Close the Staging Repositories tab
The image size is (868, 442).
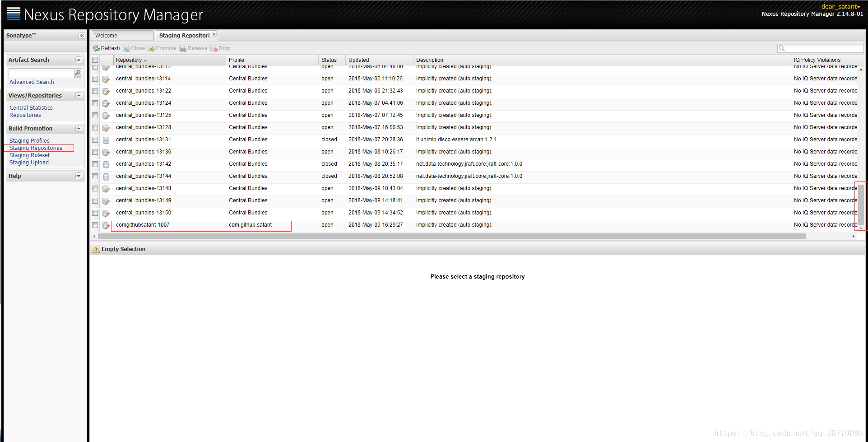click(214, 34)
